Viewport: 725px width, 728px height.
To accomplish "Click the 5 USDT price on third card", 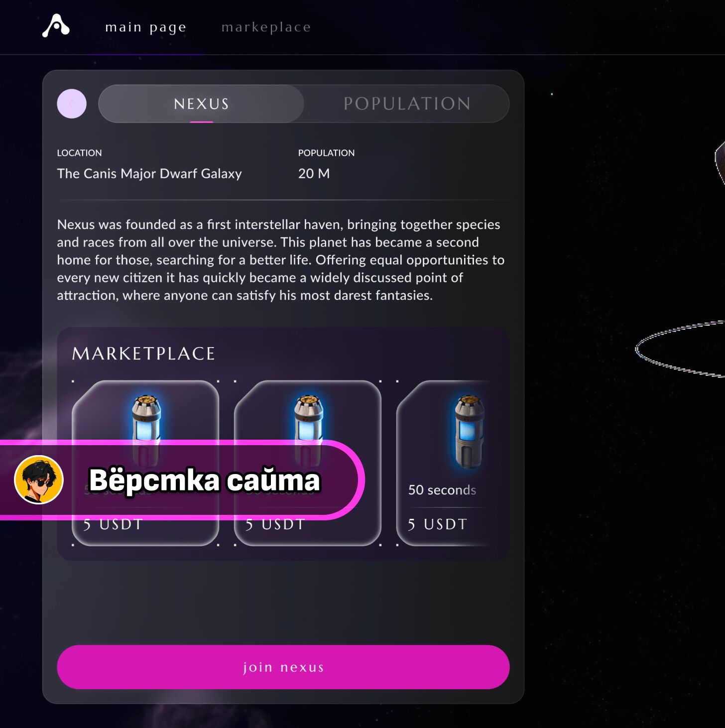I will pos(437,524).
